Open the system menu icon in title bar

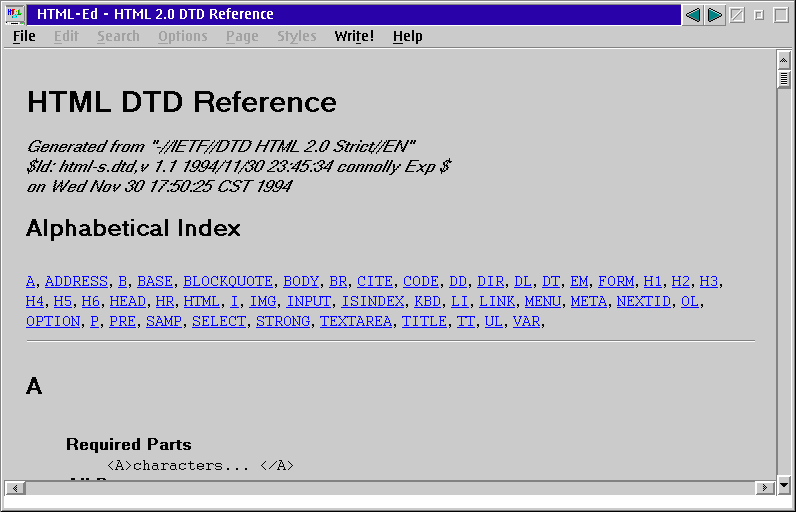click(x=15, y=15)
